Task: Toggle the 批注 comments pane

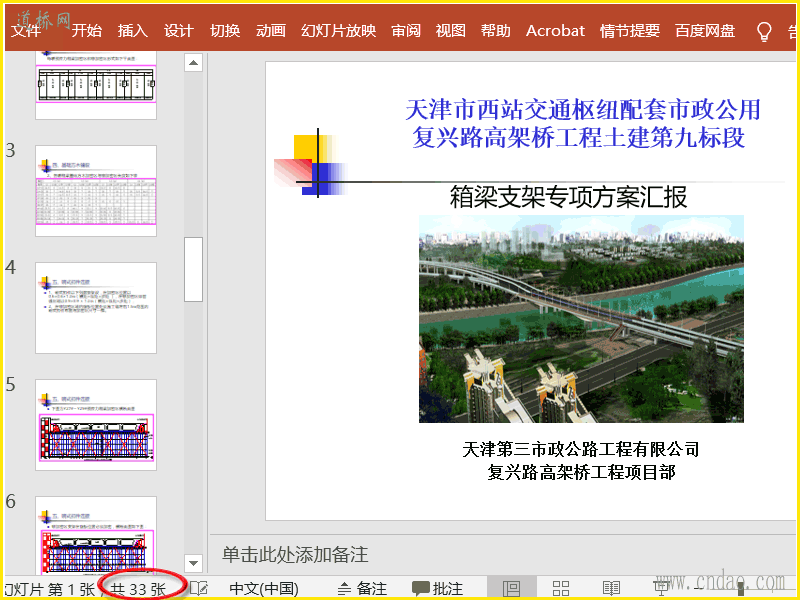Action: coord(438,588)
